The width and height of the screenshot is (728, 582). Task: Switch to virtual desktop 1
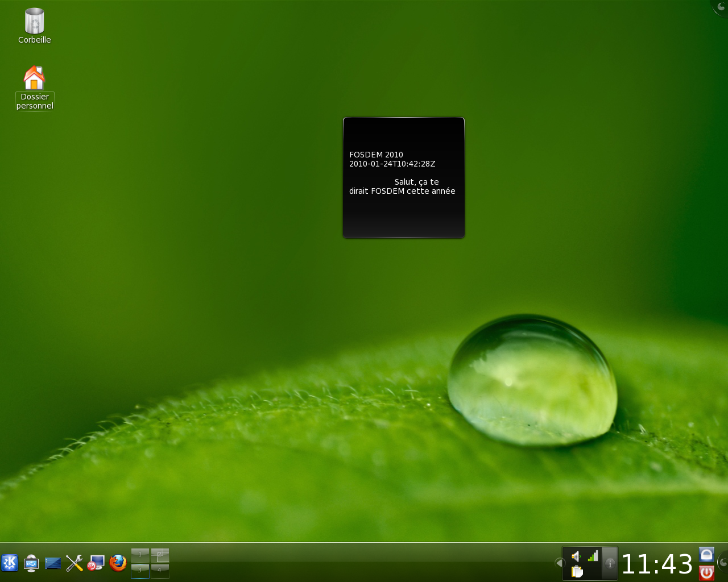[x=140, y=555]
